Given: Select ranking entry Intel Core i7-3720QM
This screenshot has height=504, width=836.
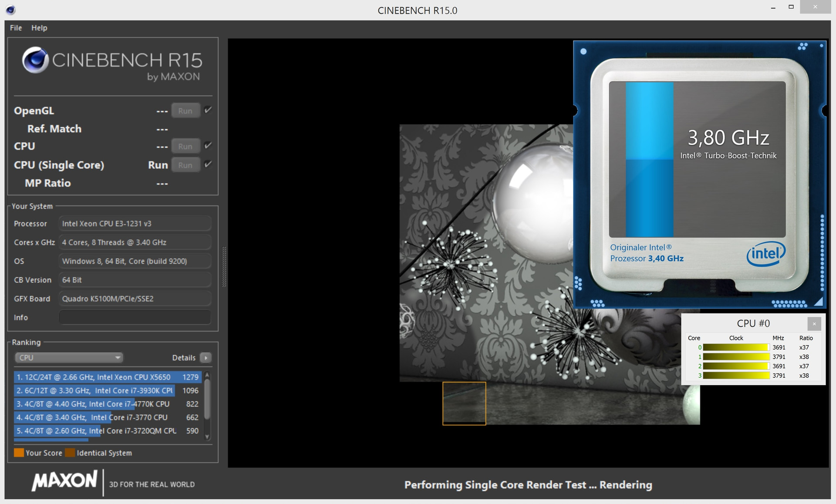Looking at the screenshot, I should tap(108, 430).
